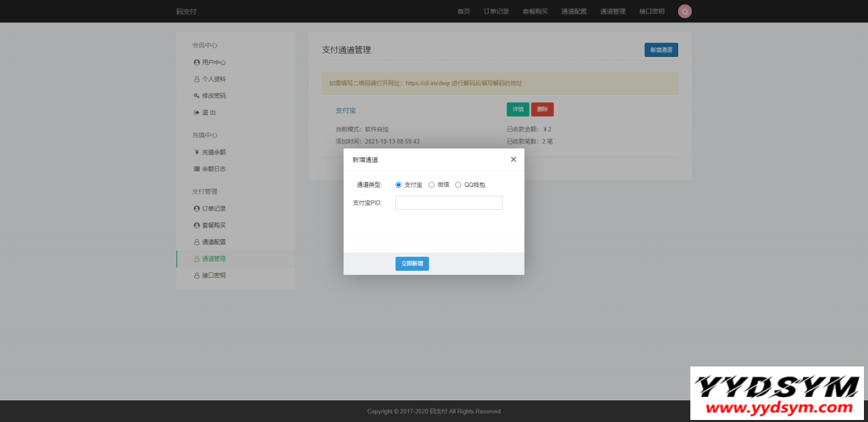This screenshot has width=868, height=422.
Task: Go to 通道配置 in sidebar
Action: [x=214, y=242]
